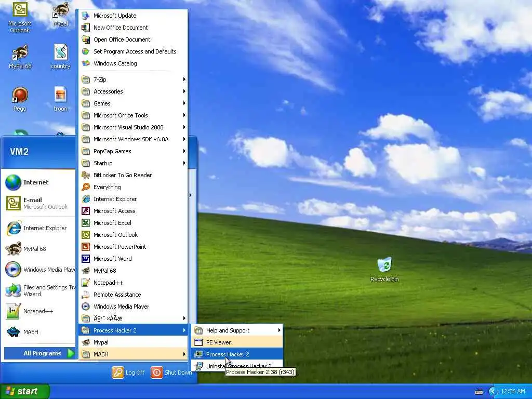
Task: Click the Shut Down button
Action: point(171,372)
